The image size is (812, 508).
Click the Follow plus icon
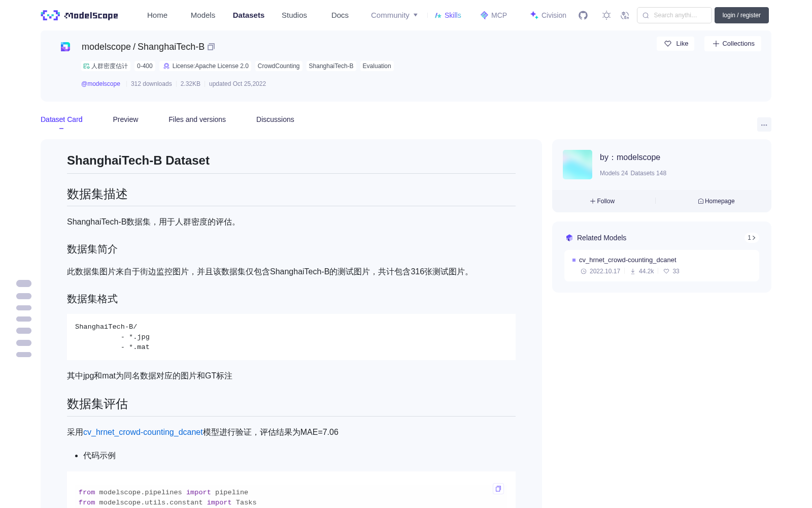click(593, 201)
